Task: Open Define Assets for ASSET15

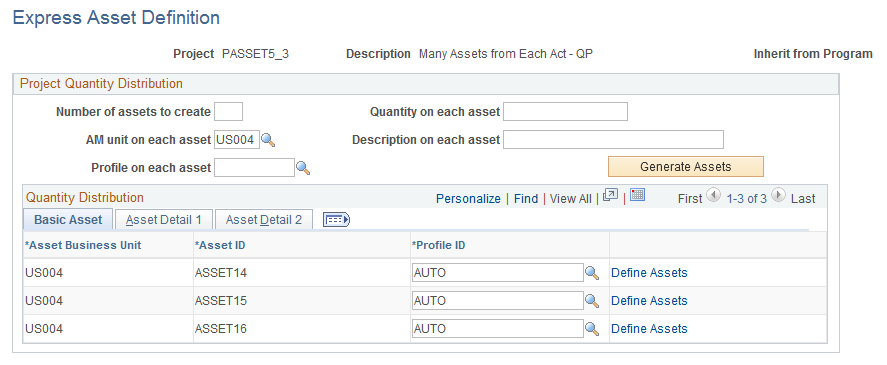Action: [649, 300]
